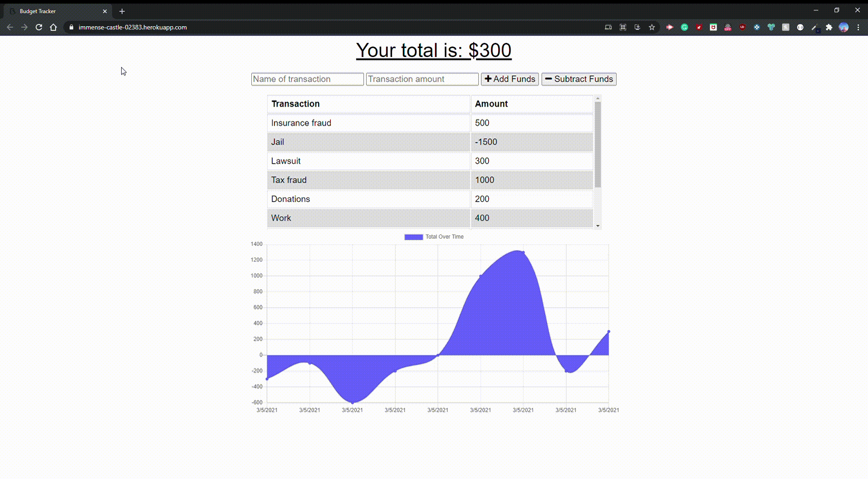Expand the table scrollbar down arrow
868x479 pixels.
[598, 225]
